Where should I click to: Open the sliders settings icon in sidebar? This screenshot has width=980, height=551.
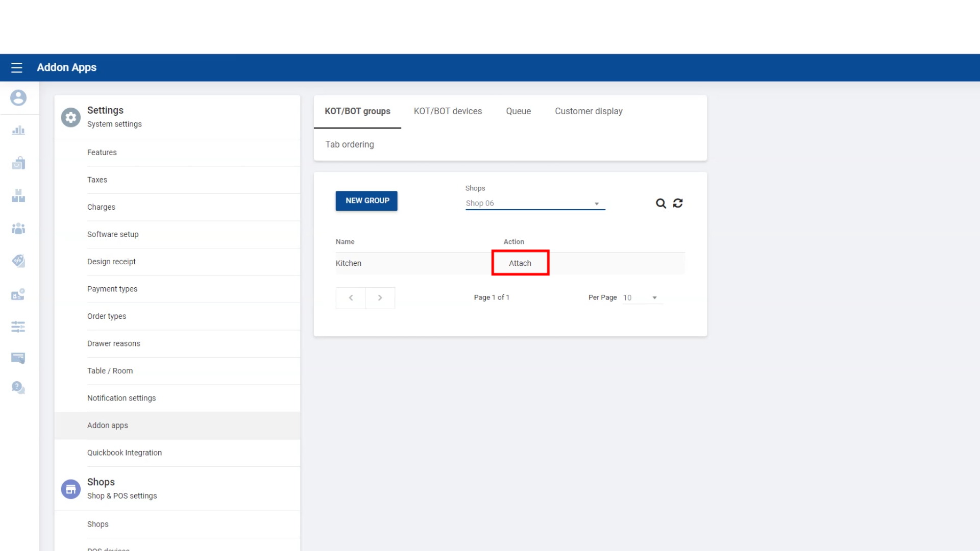(x=18, y=327)
